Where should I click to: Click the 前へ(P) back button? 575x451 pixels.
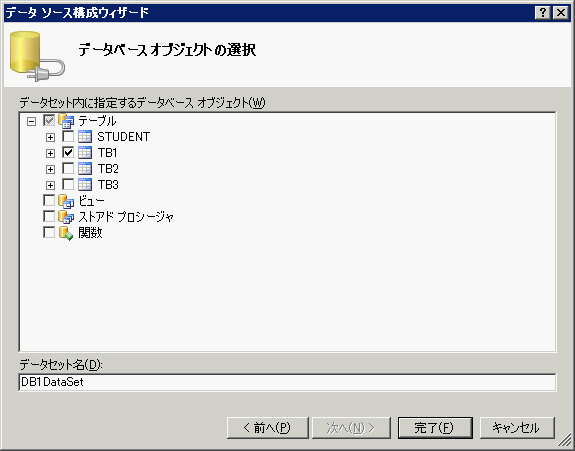click(268, 428)
